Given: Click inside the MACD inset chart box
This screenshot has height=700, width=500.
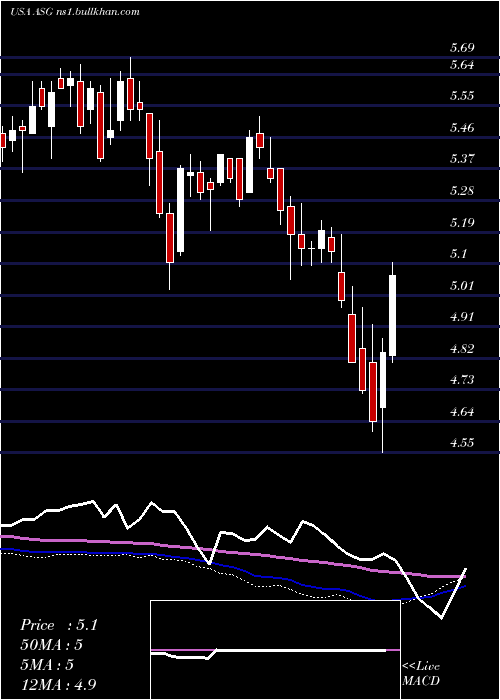Looking at the screenshot, I should (x=275, y=650).
